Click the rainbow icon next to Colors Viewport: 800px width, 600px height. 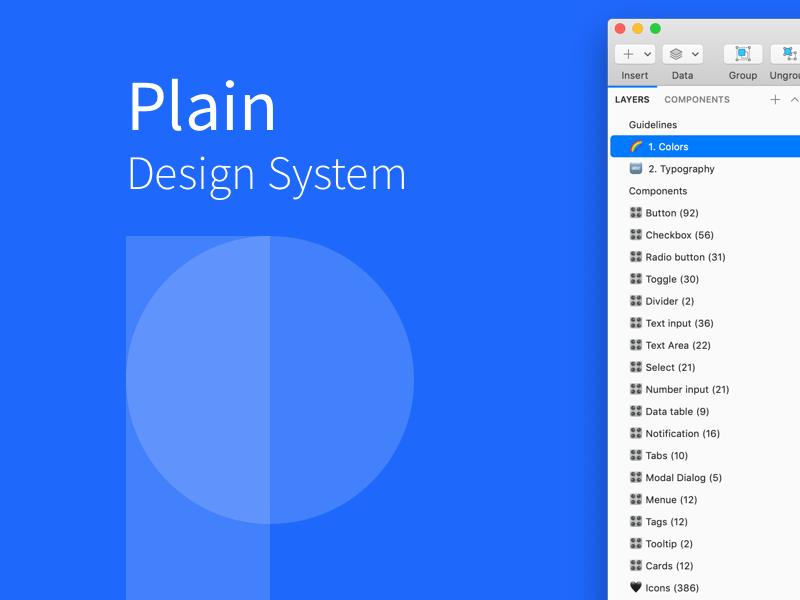pyautogui.click(x=636, y=146)
